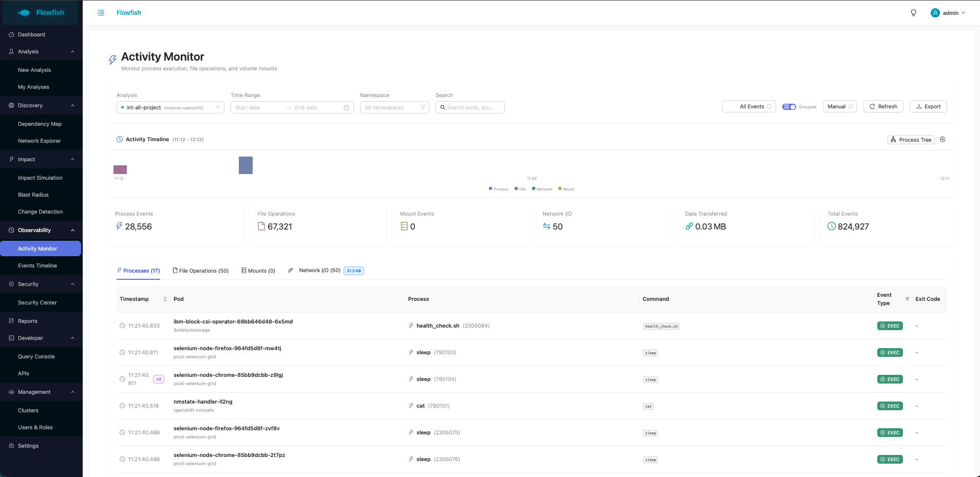The width and height of the screenshot is (980, 477).
Task: Open the Analysis int-all-project dropdown
Action: coord(170,107)
